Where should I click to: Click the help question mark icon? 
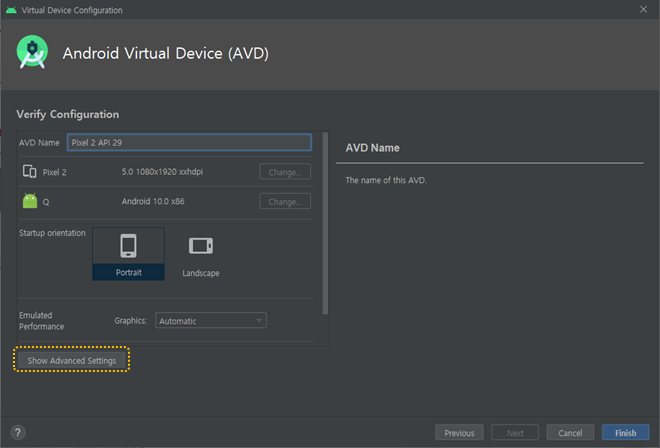[x=18, y=432]
